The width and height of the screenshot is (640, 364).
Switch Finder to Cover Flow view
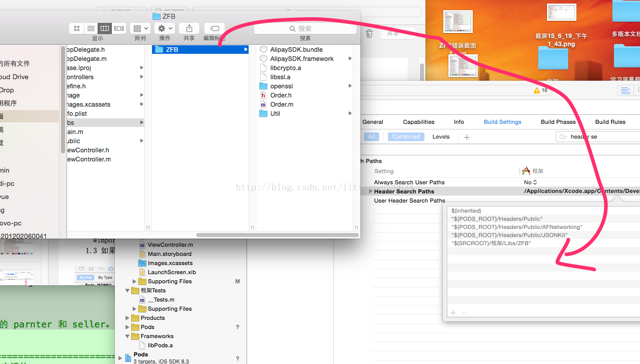point(119,28)
